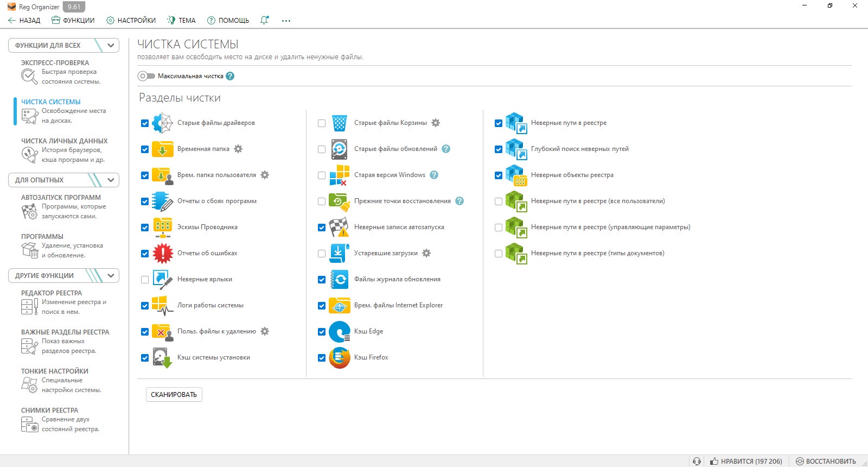
Task: Click the Кэш Edge browser icon
Action: point(340,331)
